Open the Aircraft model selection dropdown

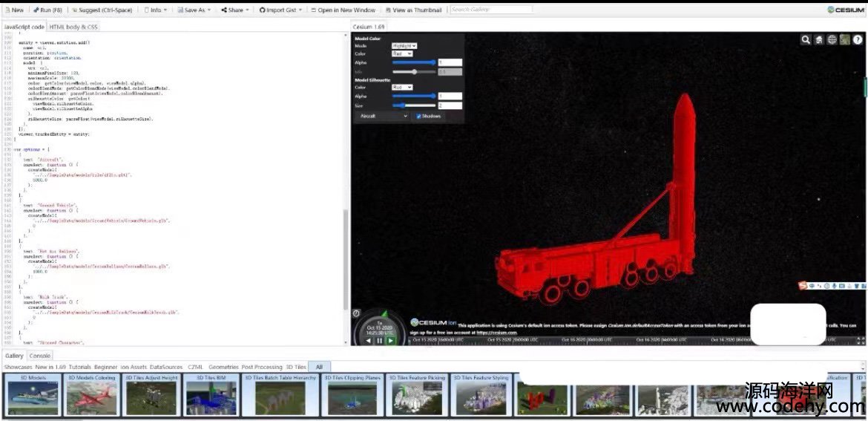coord(383,116)
